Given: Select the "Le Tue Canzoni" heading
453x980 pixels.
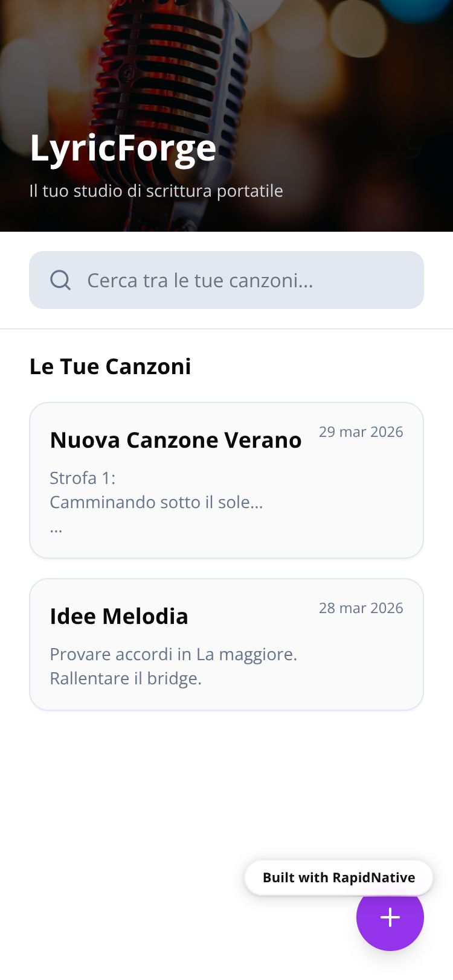Looking at the screenshot, I should coord(110,366).
